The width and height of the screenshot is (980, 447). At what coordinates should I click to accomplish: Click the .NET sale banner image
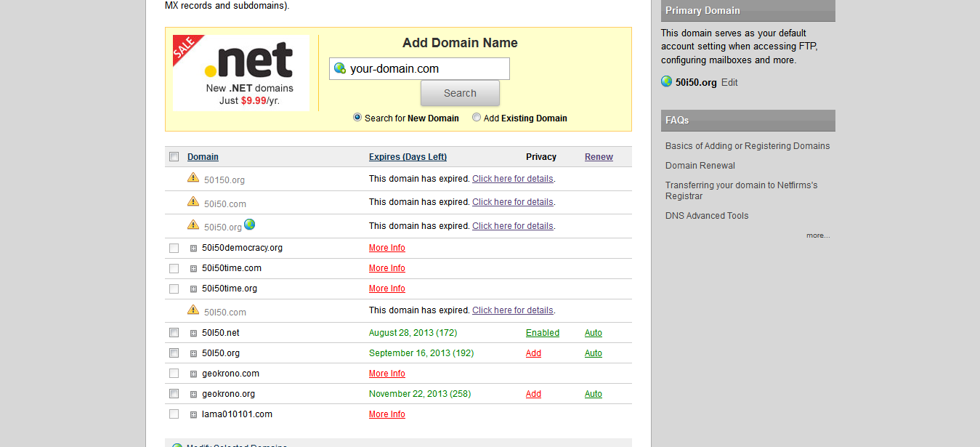[x=241, y=73]
